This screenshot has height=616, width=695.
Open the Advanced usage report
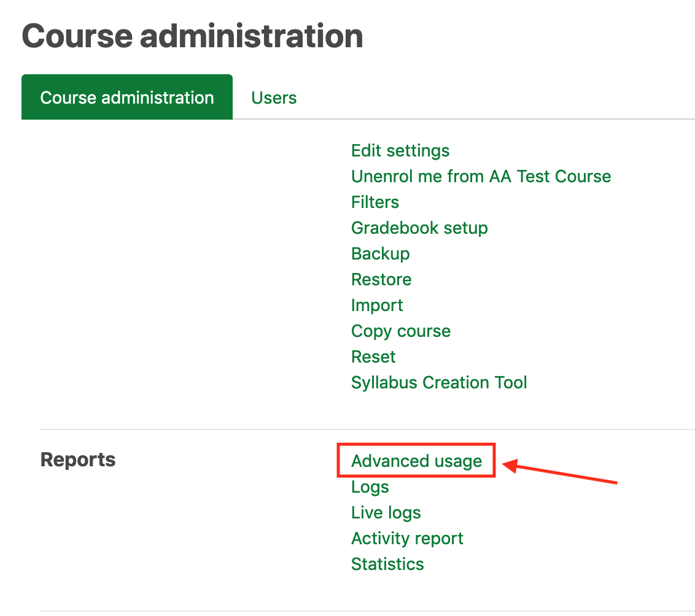point(416,461)
